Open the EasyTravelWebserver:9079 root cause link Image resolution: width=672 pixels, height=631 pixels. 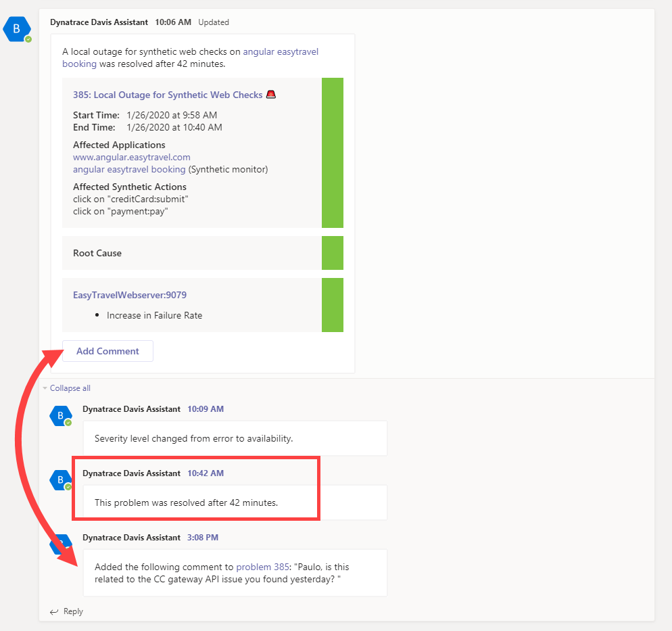(130, 295)
